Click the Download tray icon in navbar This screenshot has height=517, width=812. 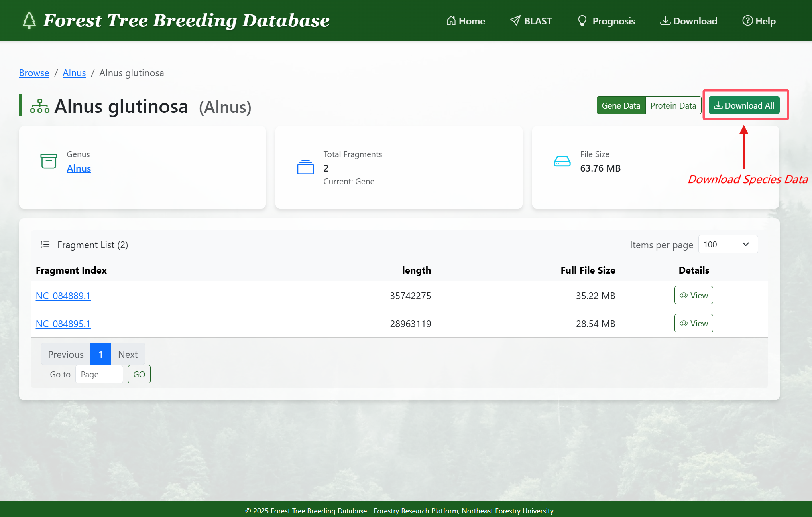click(665, 21)
